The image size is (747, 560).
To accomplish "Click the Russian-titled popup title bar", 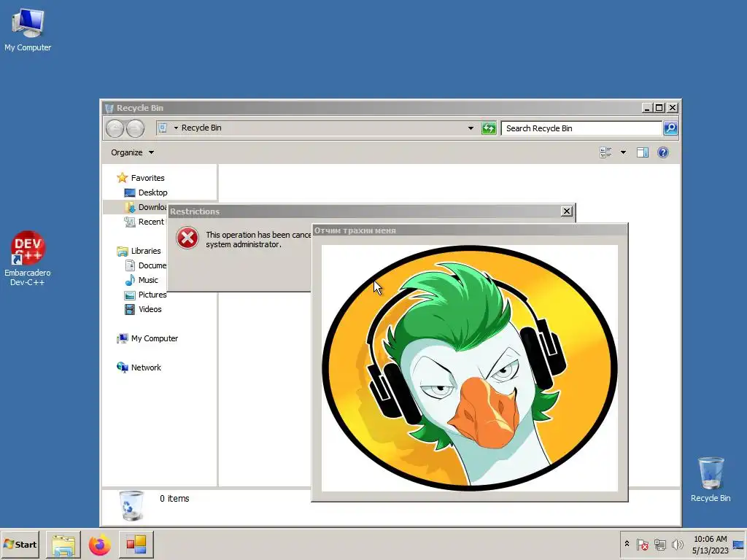I will 469,230.
